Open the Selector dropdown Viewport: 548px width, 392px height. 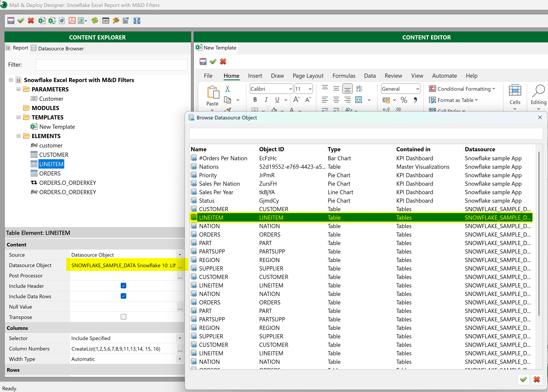(180, 338)
